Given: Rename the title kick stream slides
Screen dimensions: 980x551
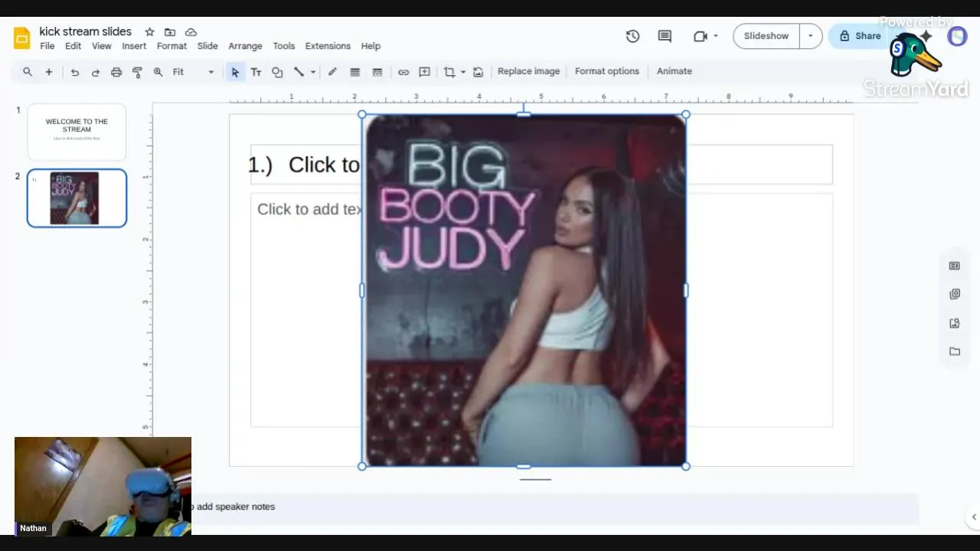Looking at the screenshot, I should 86,31.
